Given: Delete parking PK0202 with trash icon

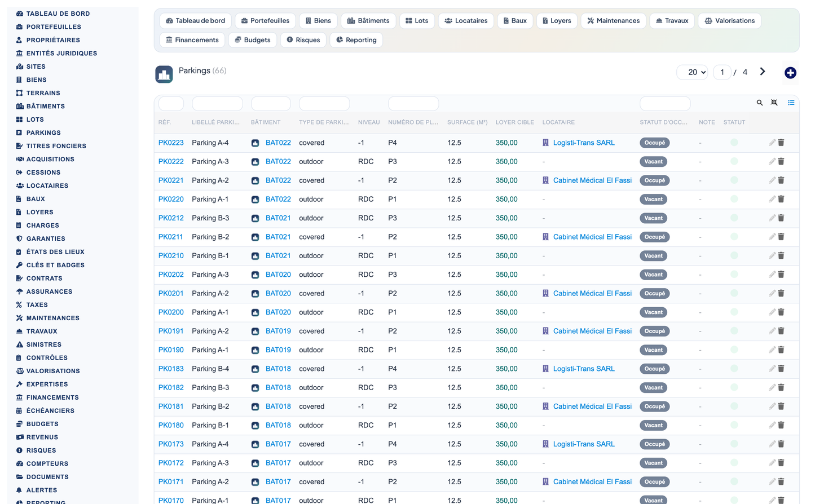Looking at the screenshot, I should 781,275.
